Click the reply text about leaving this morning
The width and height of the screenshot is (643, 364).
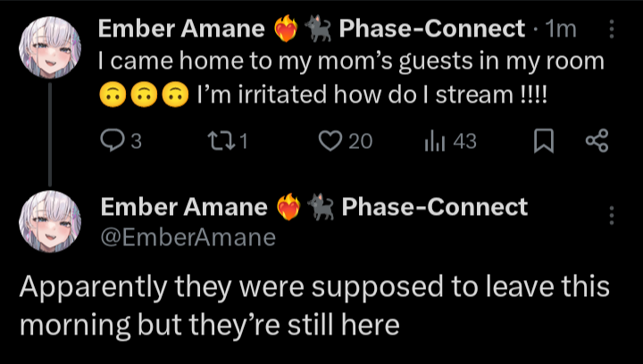click(313, 306)
